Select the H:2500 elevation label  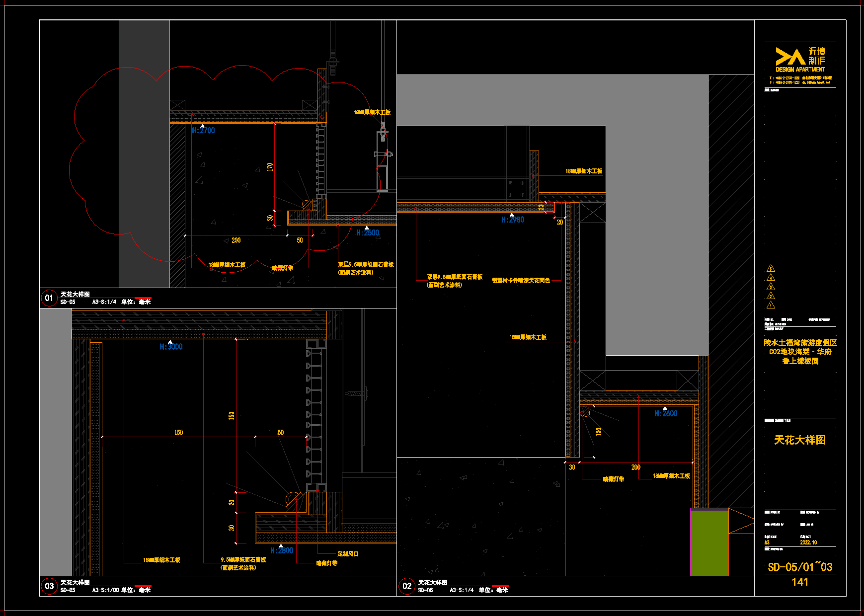(x=368, y=232)
